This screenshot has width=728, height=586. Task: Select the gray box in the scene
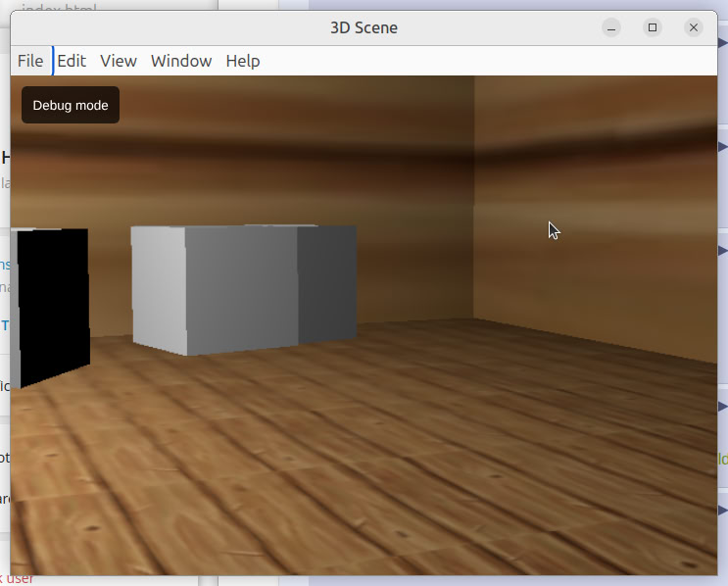pos(244,290)
